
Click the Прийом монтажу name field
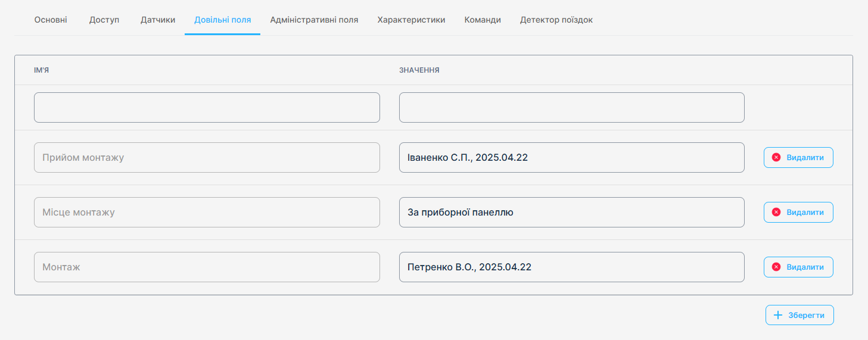(207, 157)
